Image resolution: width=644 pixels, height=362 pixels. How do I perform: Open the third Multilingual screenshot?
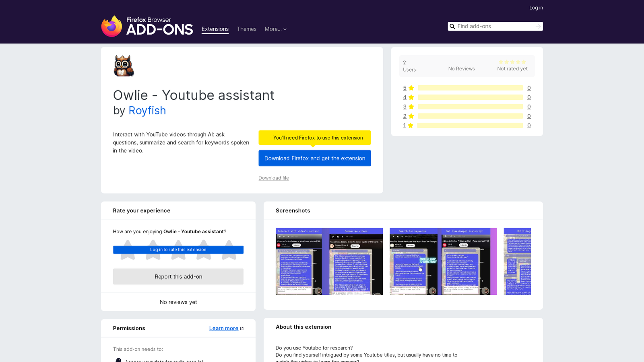tap(517, 261)
